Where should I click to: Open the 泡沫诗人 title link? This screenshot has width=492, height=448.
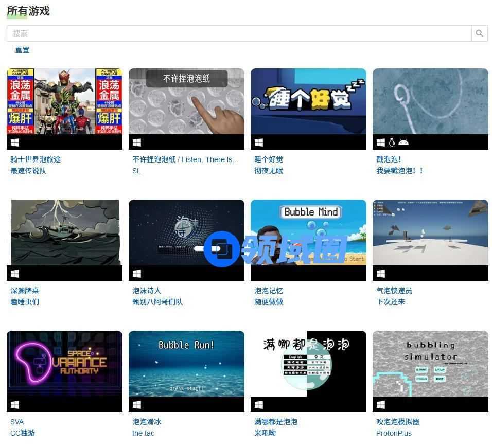[x=147, y=291]
